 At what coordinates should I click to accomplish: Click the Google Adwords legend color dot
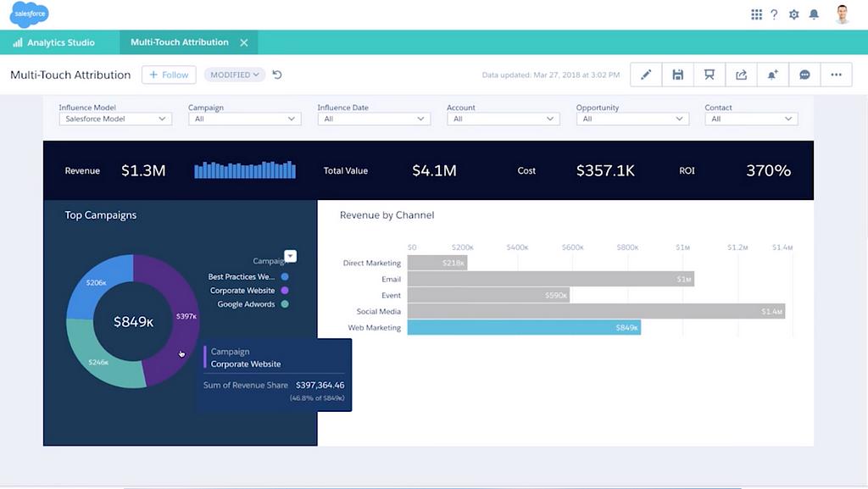point(285,304)
